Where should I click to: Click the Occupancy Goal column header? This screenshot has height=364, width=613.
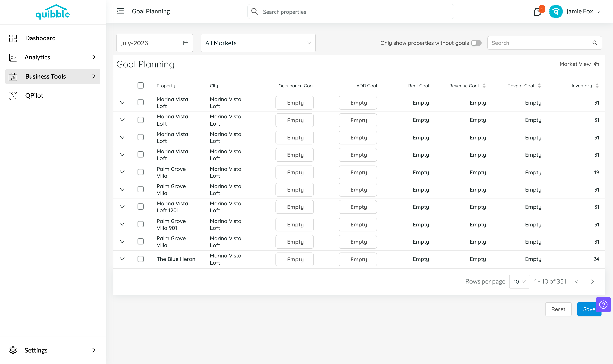(296, 86)
